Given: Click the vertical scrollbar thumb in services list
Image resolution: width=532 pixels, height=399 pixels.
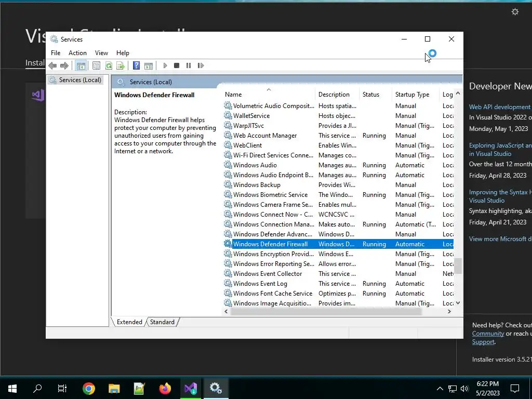Looking at the screenshot, I should (458, 266).
